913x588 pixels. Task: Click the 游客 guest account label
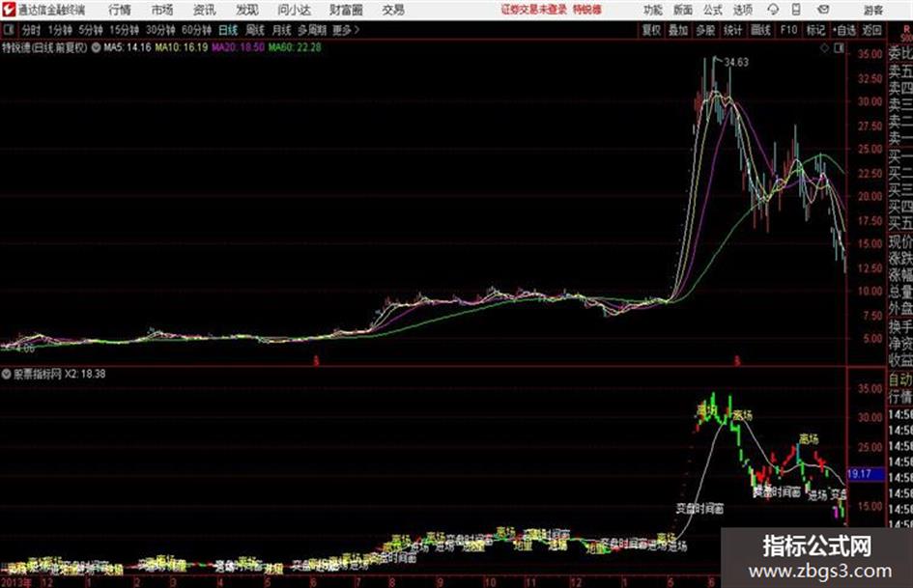point(872,10)
